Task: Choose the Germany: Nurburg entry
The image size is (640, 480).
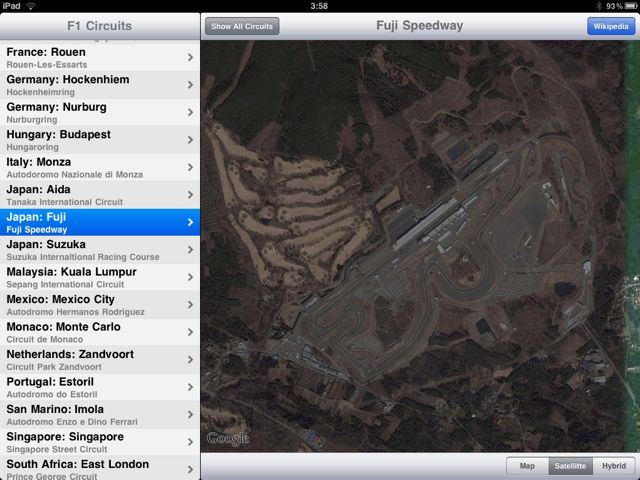Action: 100,112
